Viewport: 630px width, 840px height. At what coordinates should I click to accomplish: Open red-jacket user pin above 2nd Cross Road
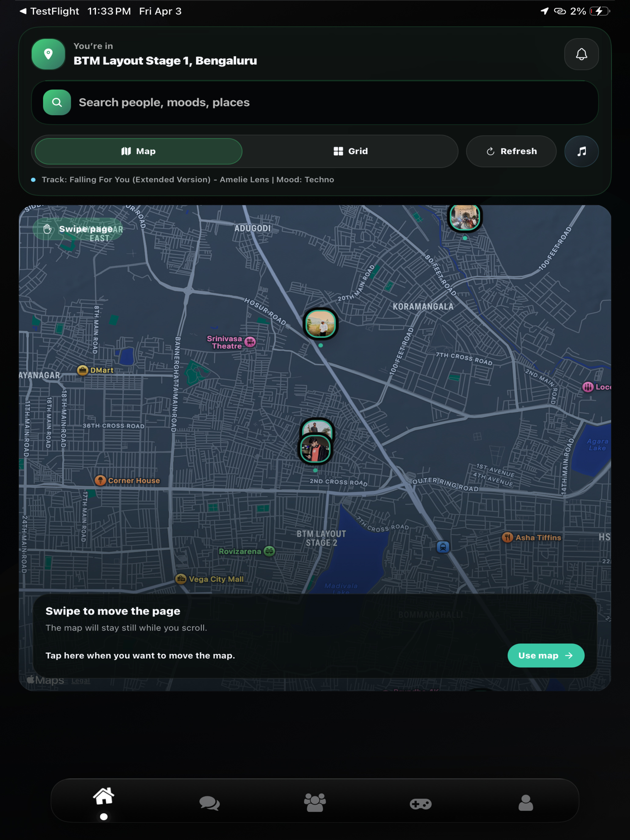pos(315,449)
